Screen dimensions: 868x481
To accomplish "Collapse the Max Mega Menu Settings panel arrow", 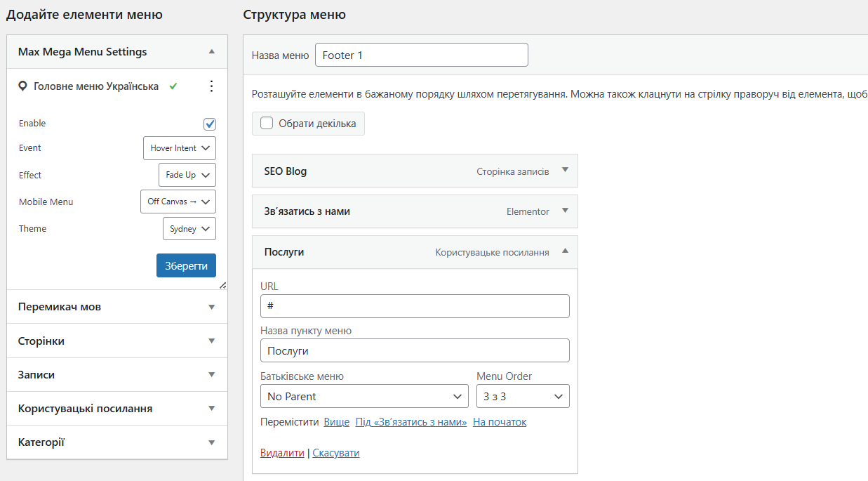I will (211, 52).
